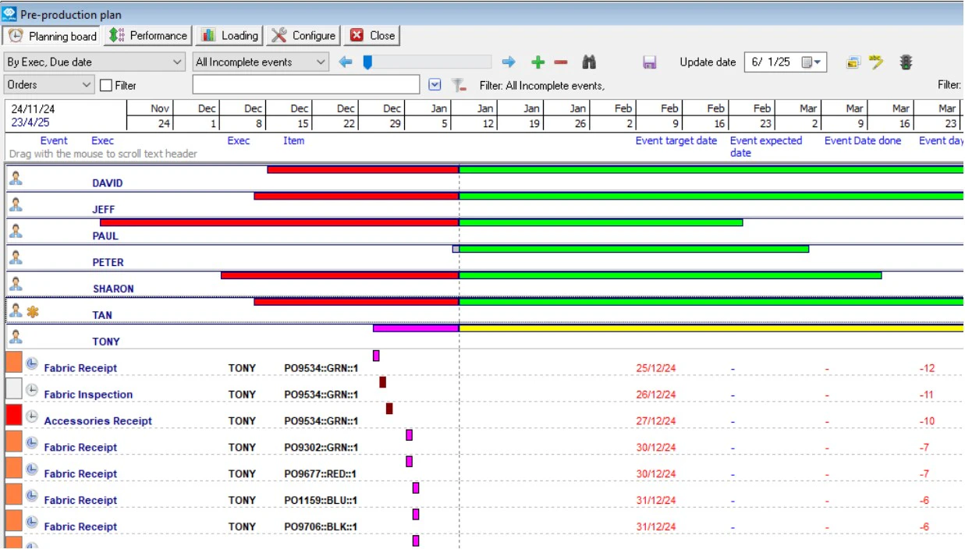Click the red minus Remove event icon
The image size is (965, 560).
[x=562, y=62]
